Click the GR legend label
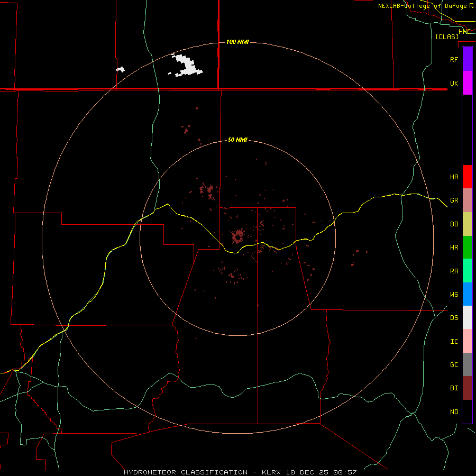Screen dimensions: 476x476 coord(454,200)
